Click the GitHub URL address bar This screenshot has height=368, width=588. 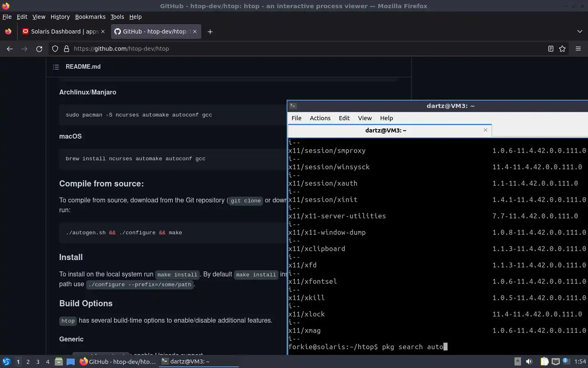click(x=308, y=49)
